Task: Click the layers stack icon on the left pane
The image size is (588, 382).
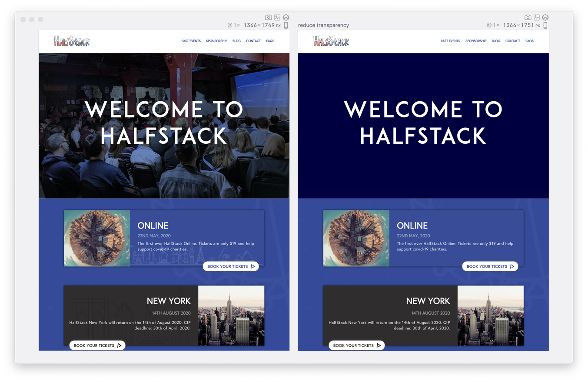Action: (286, 17)
